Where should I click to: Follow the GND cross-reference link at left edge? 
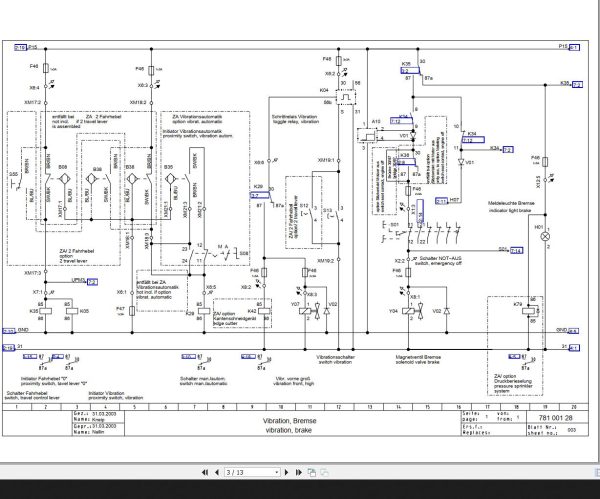9,331
